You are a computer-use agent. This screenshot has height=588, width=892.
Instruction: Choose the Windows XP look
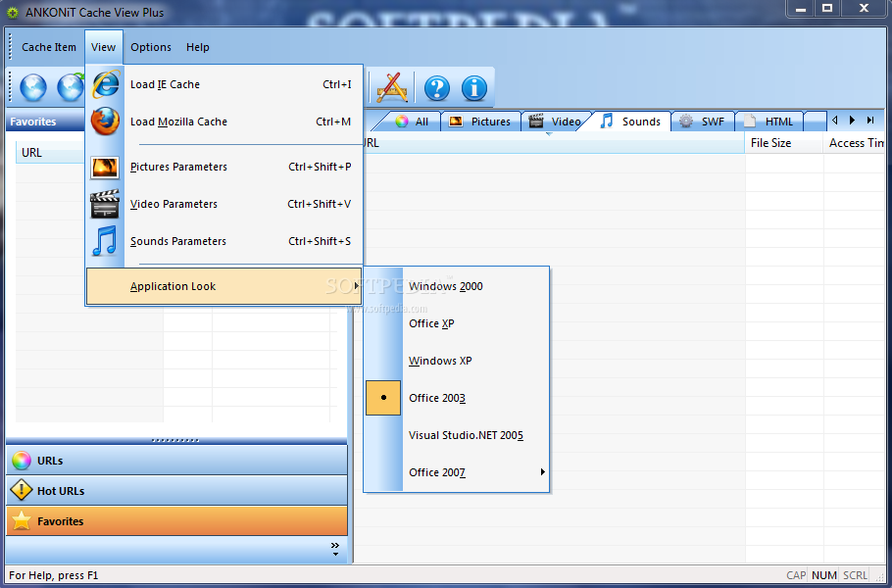tap(456, 361)
